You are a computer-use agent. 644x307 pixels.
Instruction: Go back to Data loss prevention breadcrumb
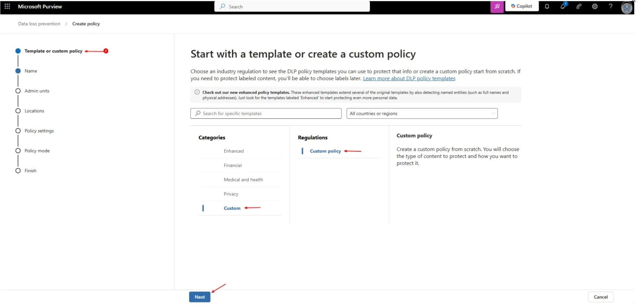pos(39,24)
